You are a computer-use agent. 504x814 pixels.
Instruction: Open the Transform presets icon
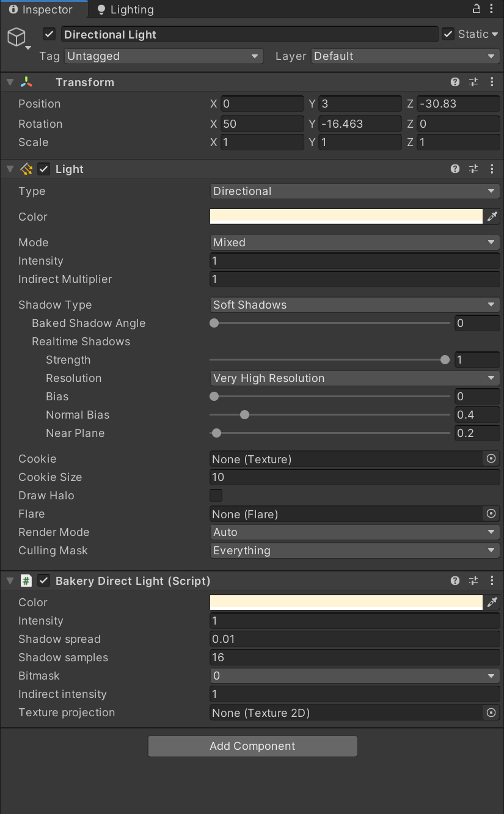[473, 81]
